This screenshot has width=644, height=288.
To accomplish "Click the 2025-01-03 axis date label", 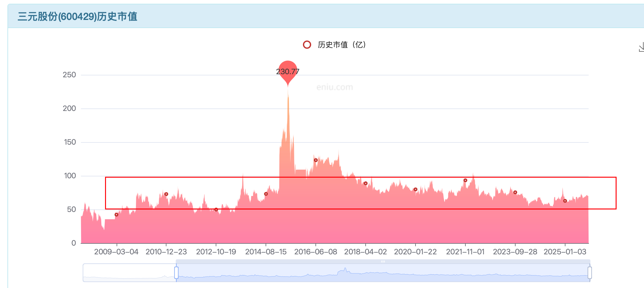I will (565, 252).
